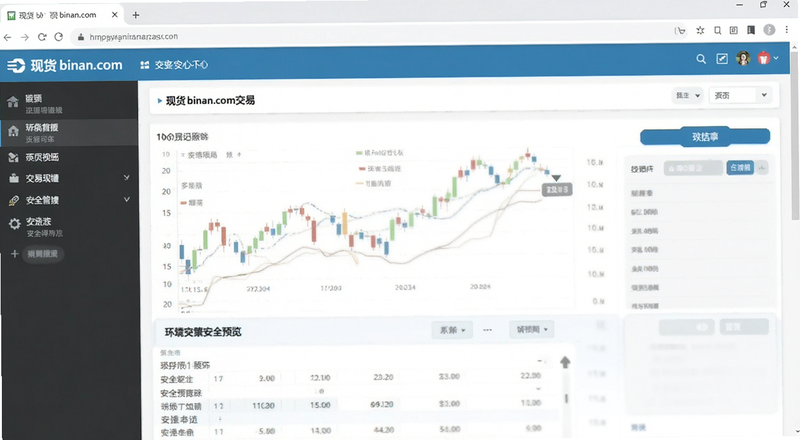Click the 54.00 cell in table
Viewport: 800px width, 440px height.
(449, 429)
